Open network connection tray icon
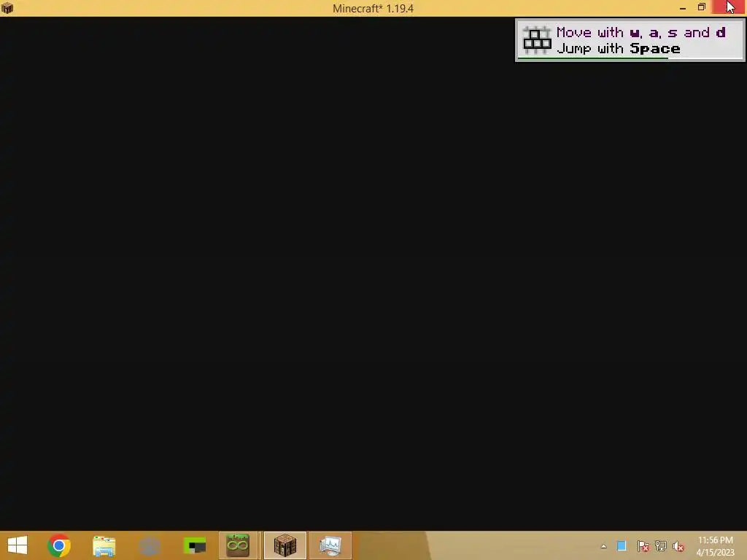The width and height of the screenshot is (747, 560). (x=661, y=545)
